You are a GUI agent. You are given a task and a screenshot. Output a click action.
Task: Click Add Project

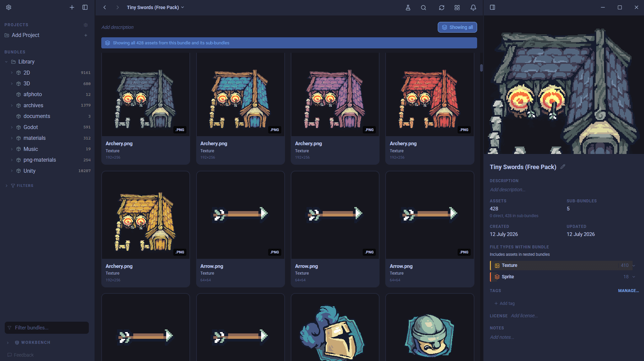tap(26, 35)
